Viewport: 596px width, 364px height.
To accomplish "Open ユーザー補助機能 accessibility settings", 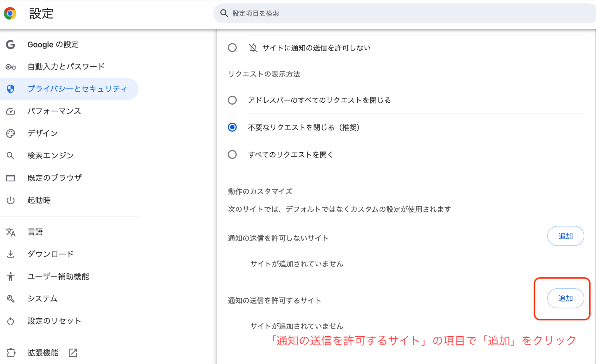I will tap(58, 276).
